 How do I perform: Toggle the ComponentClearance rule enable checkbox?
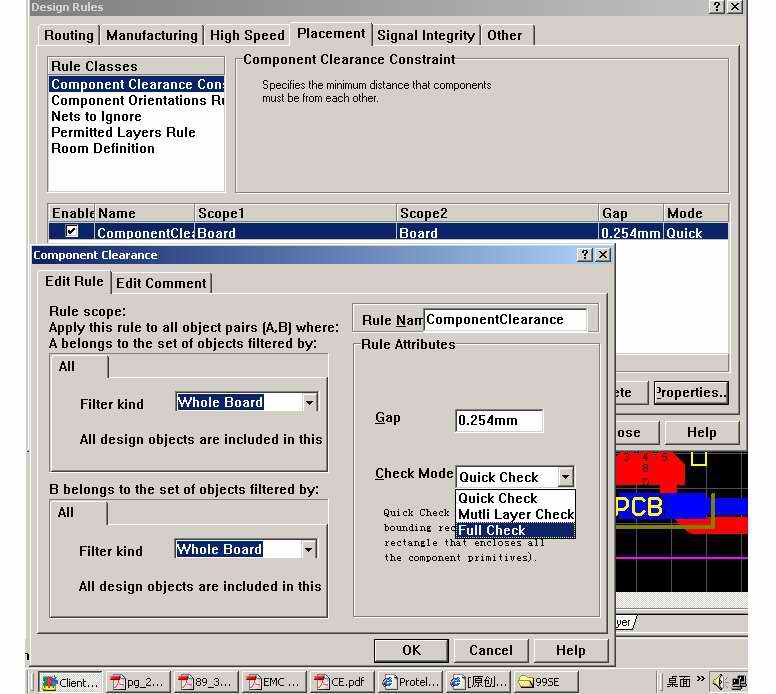point(72,231)
